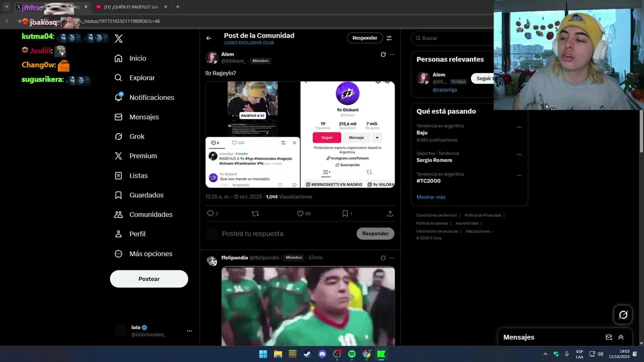The height and width of the screenshot is (362, 644).
Task: Open options for #TC2000 trend
Action: (x=519, y=175)
